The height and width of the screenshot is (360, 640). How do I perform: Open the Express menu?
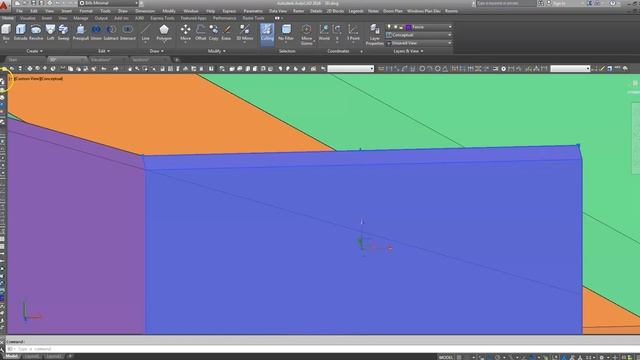[x=229, y=11]
